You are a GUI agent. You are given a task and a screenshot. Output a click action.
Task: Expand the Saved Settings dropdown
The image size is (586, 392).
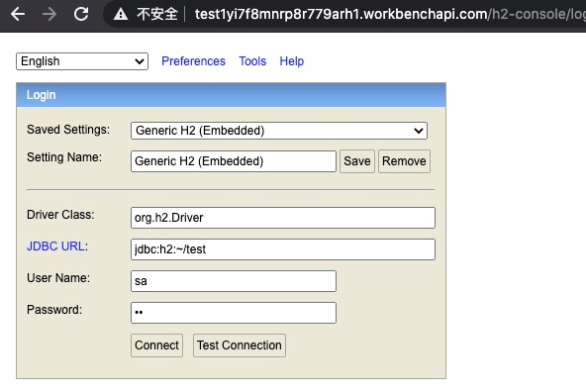pyautogui.click(x=279, y=131)
